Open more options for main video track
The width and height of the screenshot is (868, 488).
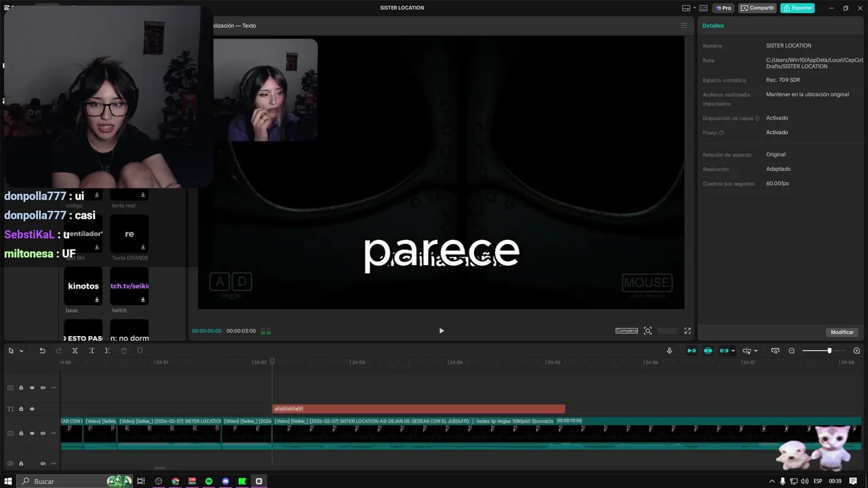coord(54,433)
